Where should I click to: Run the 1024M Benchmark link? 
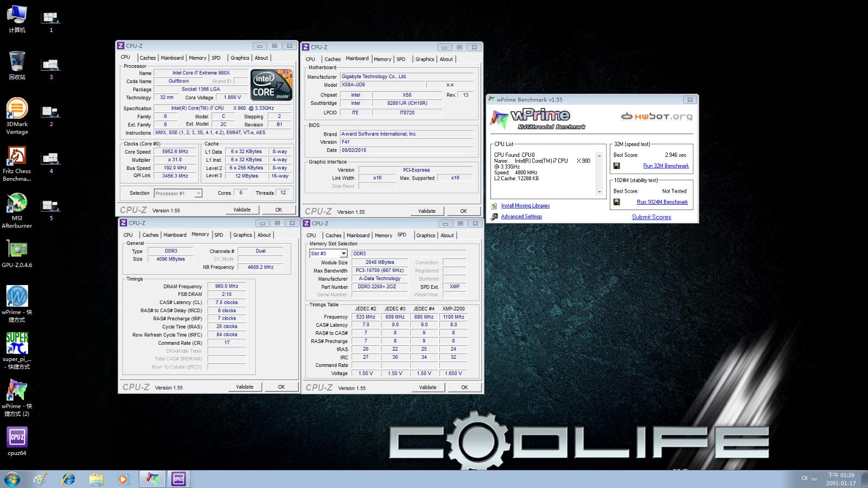[x=662, y=202]
